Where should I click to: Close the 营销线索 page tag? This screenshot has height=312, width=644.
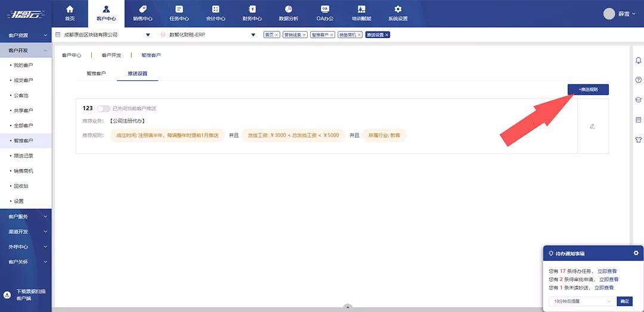point(304,35)
